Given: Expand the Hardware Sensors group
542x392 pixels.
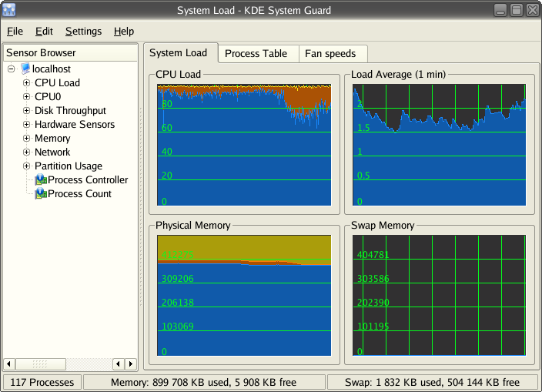Looking at the screenshot, I should (26, 125).
